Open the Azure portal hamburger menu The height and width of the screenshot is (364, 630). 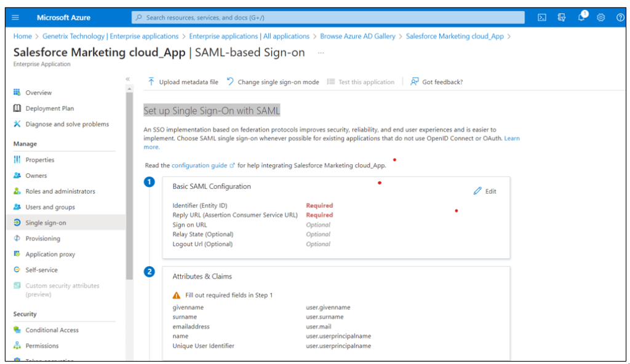pos(15,17)
